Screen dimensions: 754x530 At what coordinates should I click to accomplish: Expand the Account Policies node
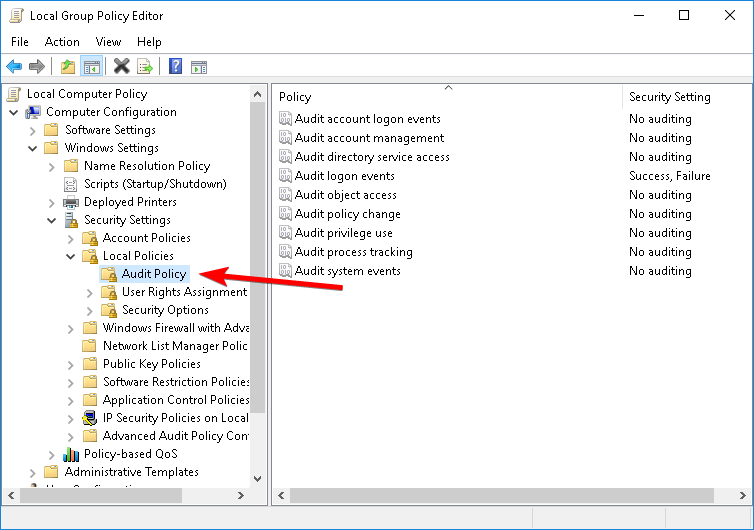70,238
